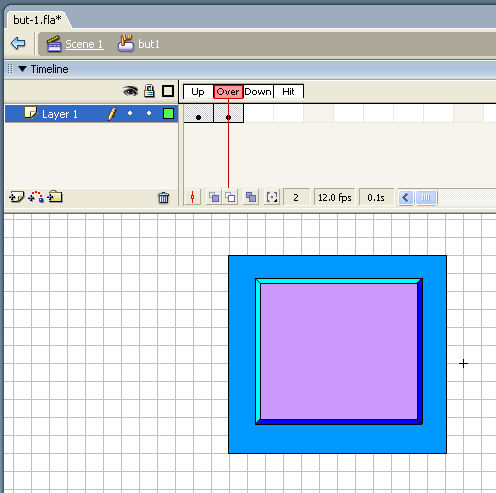Click the dark blue right bevel edge
The height and width of the screenshot is (493, 496).
(x=420, y=351)
